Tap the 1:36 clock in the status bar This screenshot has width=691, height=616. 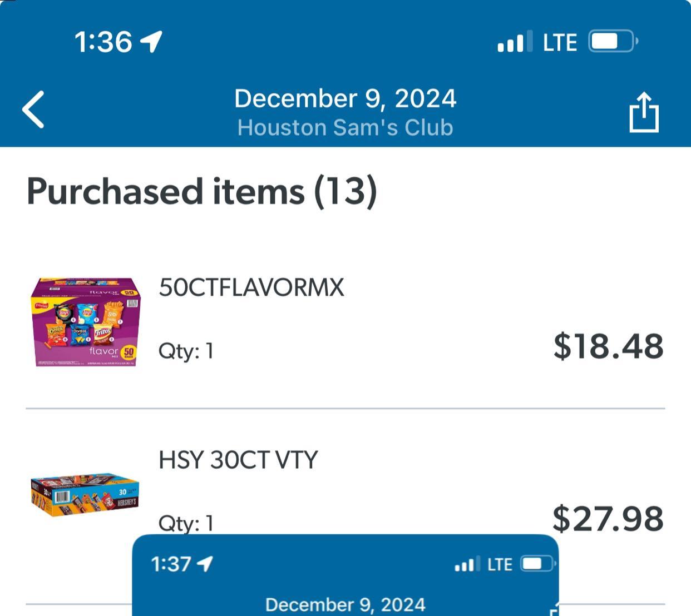click(103, 42)
